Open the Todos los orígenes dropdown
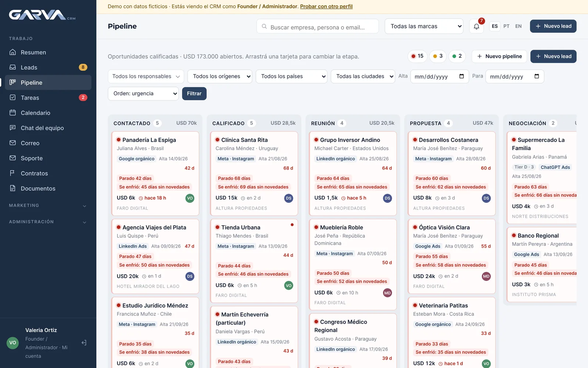The image size is (588, 368). click(220, 76)
